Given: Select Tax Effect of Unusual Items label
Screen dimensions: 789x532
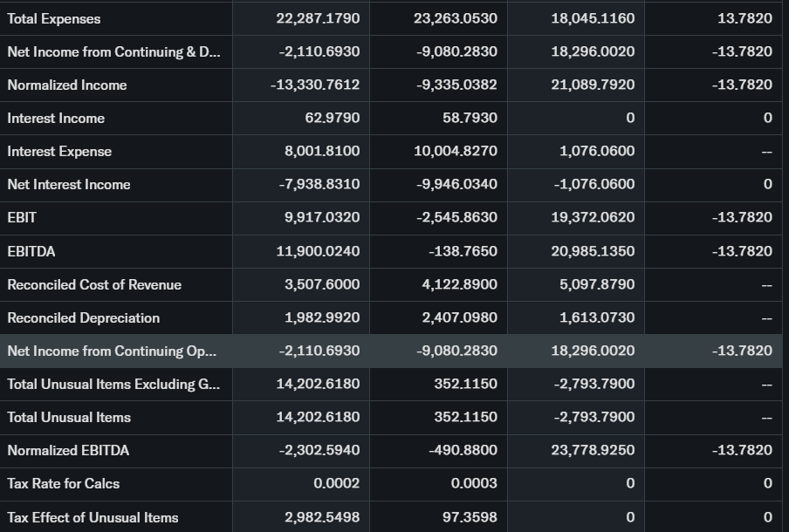Looking at the screenshot, I should point(93,517).
